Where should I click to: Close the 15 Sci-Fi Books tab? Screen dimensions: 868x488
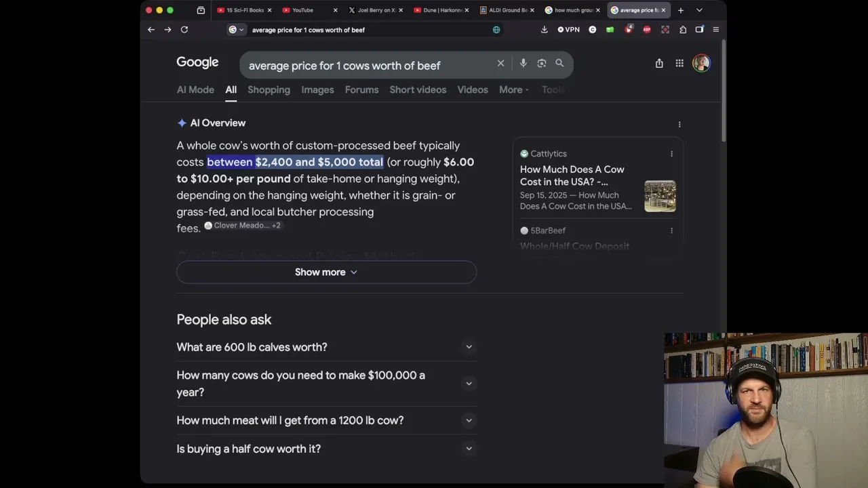tap(269, 10)
